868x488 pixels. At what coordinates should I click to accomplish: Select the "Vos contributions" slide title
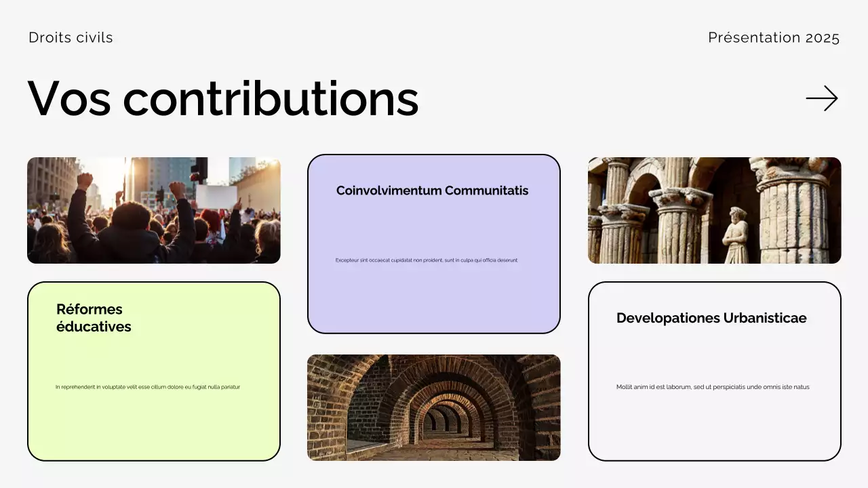pos(223,99)
